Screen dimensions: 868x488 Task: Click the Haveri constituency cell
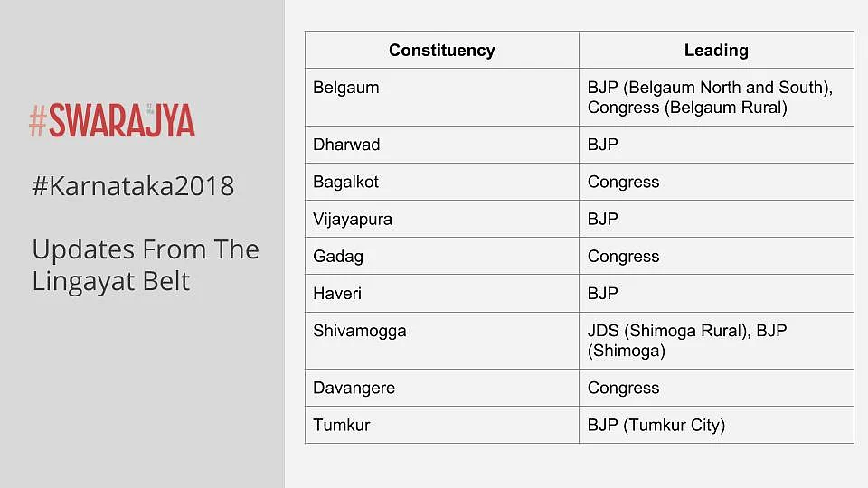[442, 293]
